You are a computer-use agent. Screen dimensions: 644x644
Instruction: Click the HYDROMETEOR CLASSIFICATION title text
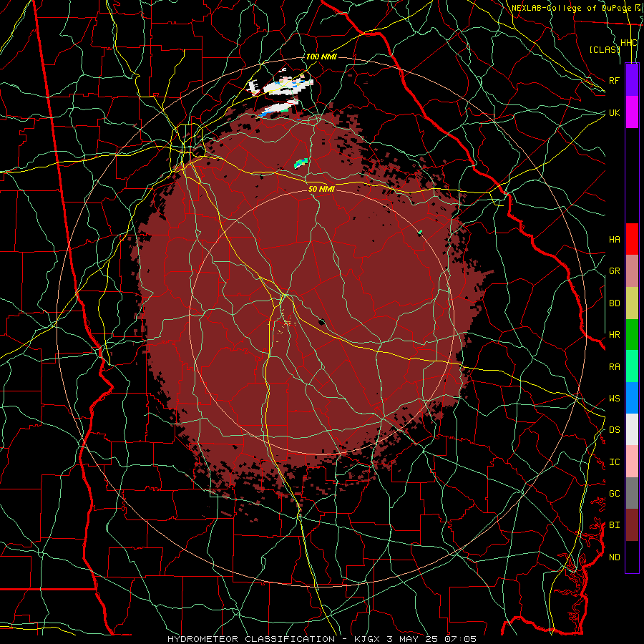coord(251,639)
